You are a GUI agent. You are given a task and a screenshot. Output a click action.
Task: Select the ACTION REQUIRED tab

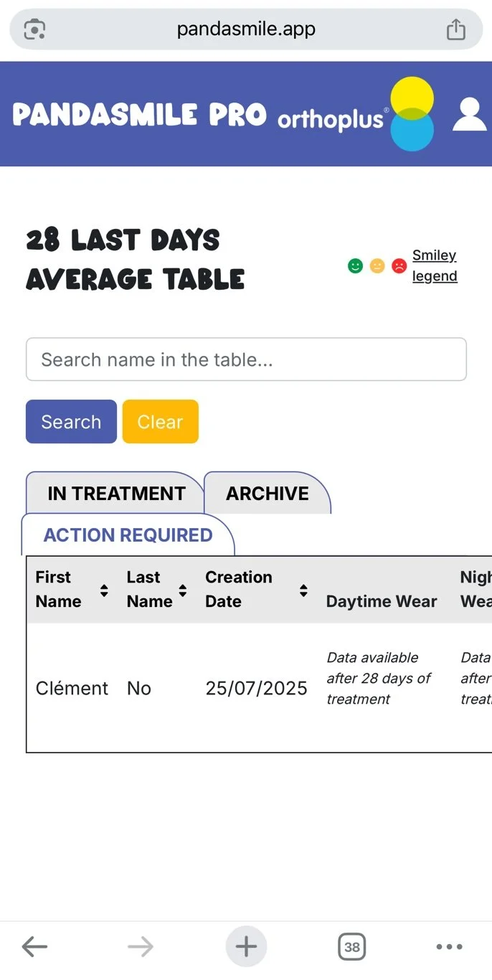click(x=128, y=535)
